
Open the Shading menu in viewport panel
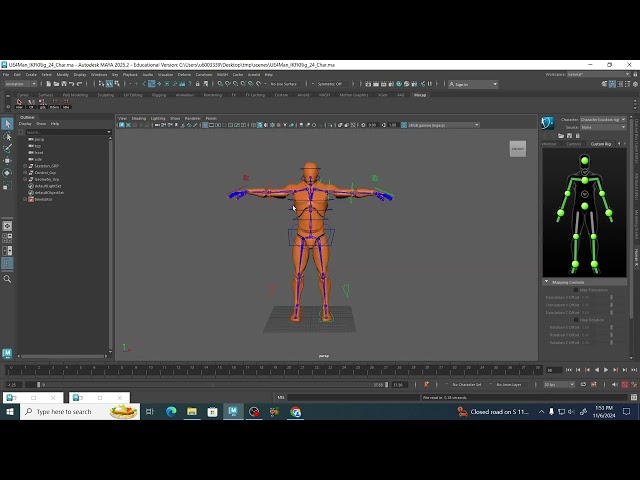click(x=138, y=118)
